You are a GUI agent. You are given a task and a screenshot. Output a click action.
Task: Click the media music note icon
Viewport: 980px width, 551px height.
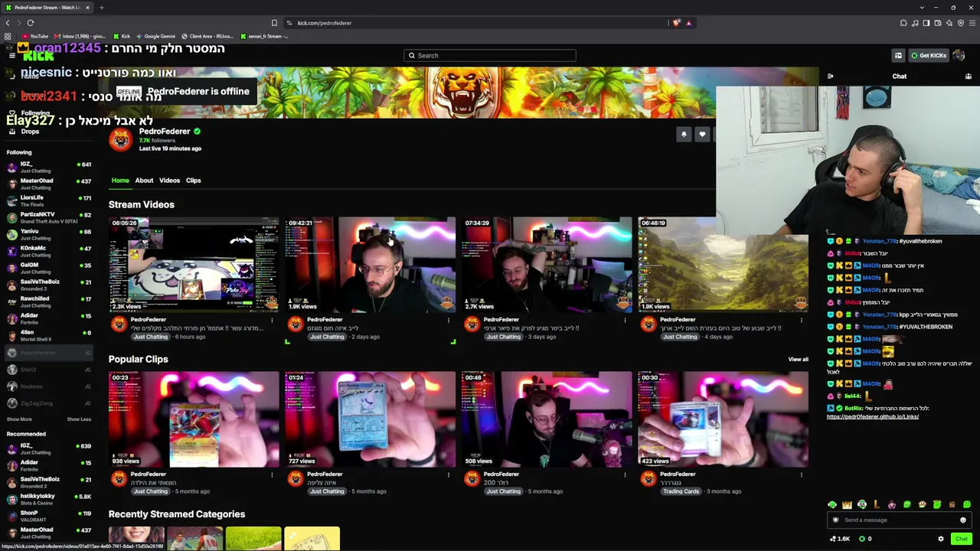tap(915, 23)
